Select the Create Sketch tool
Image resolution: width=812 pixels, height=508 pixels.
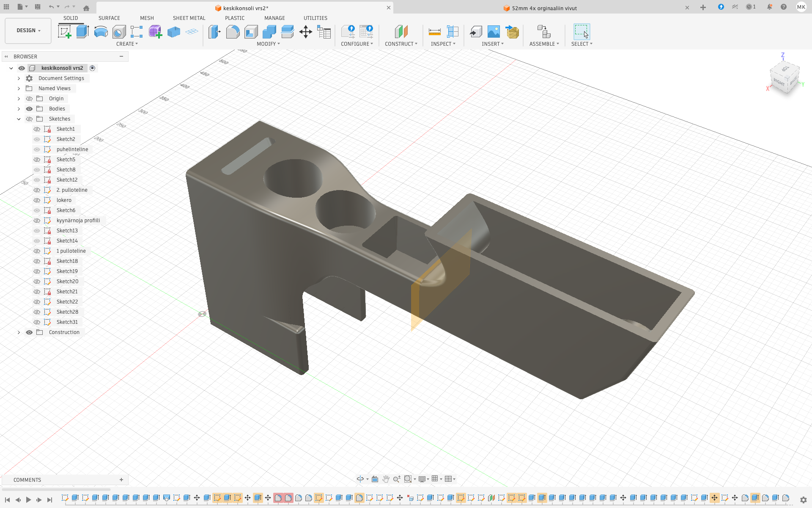(x=65, y=32)
